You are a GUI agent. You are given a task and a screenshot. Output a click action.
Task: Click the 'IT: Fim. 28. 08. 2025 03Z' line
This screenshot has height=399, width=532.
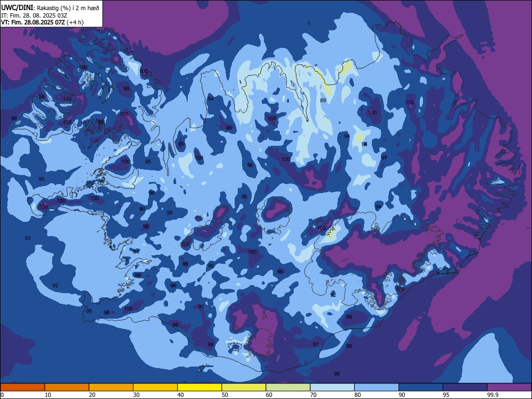(x=34, y=15)
